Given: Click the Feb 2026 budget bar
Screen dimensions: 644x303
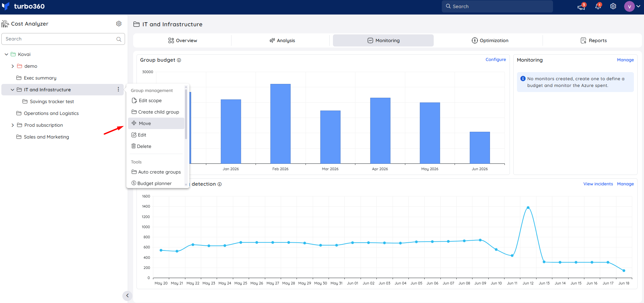Looking at the screenshot, I should point(280,124).
